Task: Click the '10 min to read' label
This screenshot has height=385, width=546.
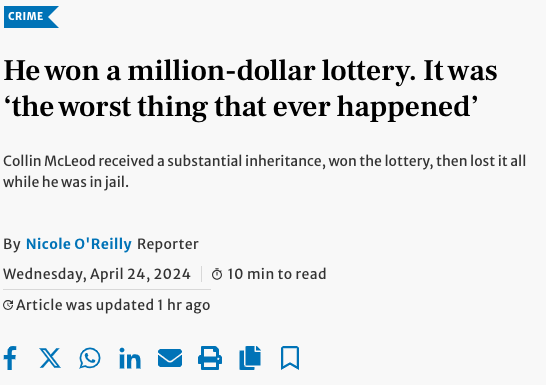Action: [x=277, y=274]
